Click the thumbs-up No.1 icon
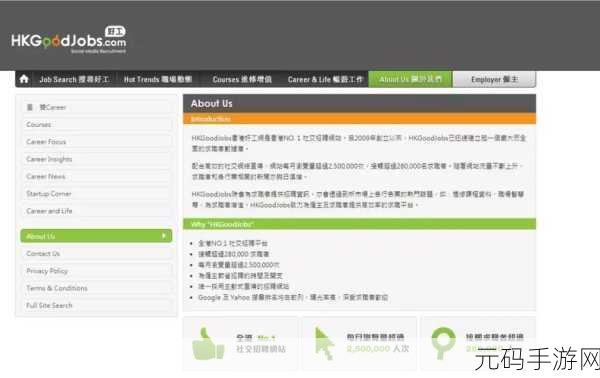Viewport: 600px width, 378px height. tap(208, 344)
